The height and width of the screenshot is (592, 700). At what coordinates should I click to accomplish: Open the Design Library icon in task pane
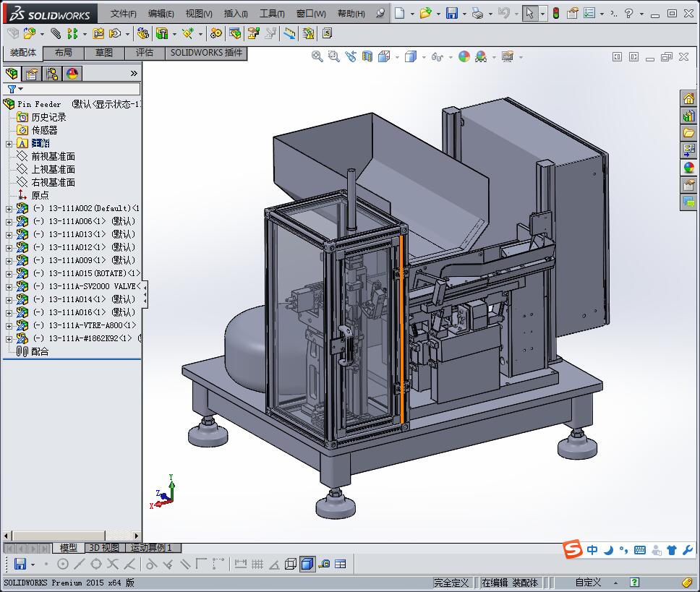click(689, 116)
